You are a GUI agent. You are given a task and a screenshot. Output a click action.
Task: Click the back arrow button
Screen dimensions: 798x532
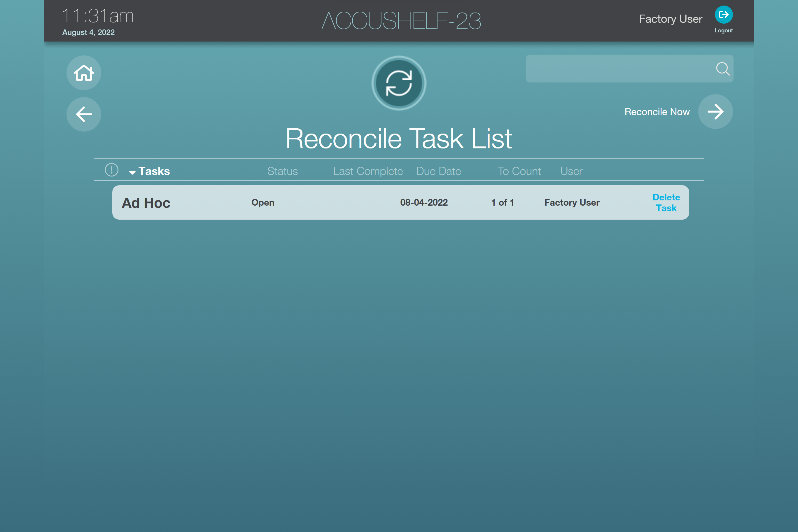(84, 114)
